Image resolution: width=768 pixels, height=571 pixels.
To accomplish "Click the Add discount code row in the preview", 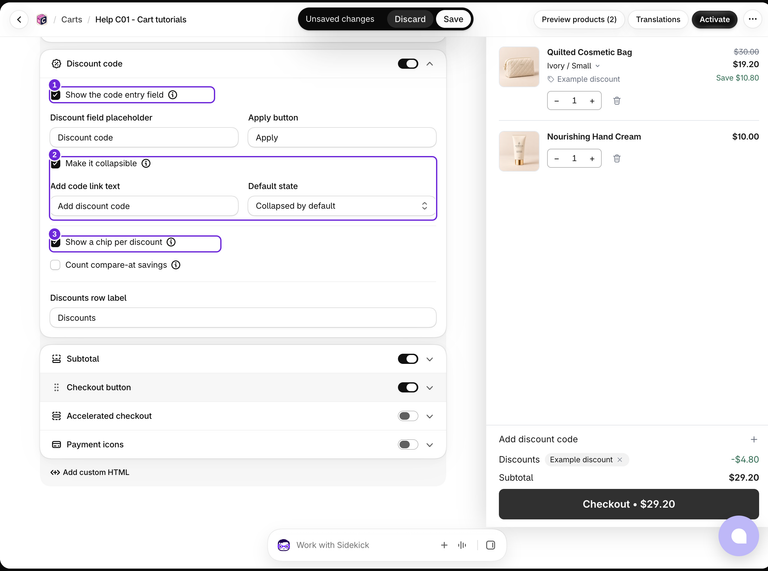I will click(x=628, y=440).
